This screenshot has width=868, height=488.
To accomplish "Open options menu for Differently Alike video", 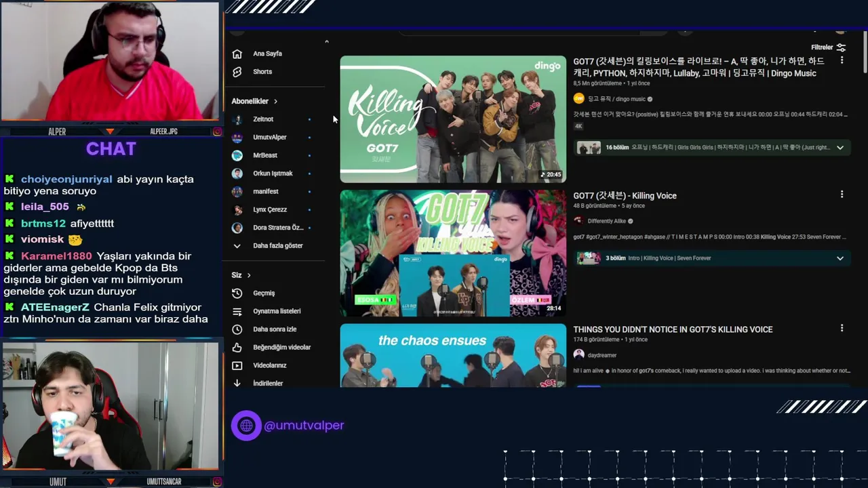I will click(842, 195).
